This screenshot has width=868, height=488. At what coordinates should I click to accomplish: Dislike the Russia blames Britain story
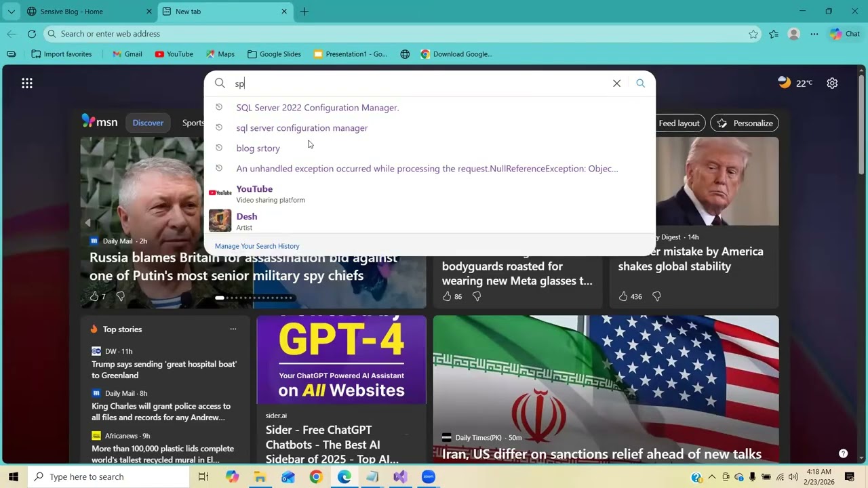(x=121, y=297)
